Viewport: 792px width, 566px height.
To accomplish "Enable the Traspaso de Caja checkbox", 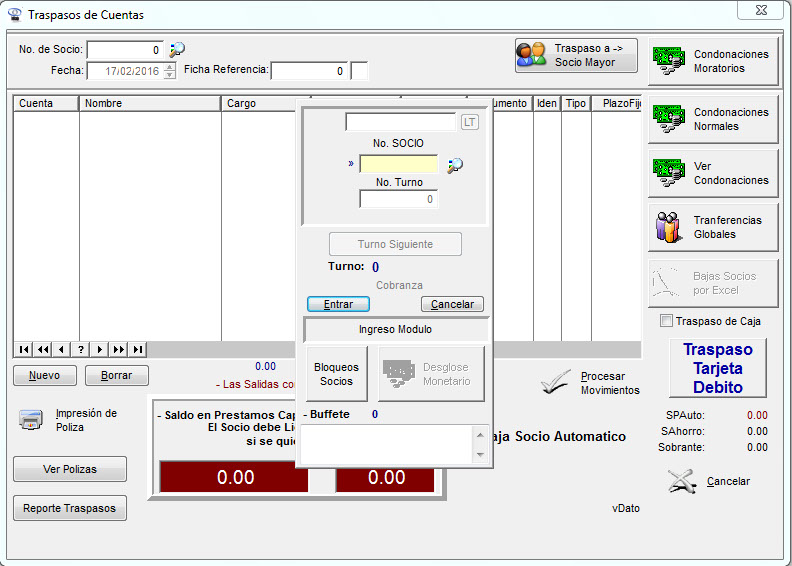I will click(667, 321).
